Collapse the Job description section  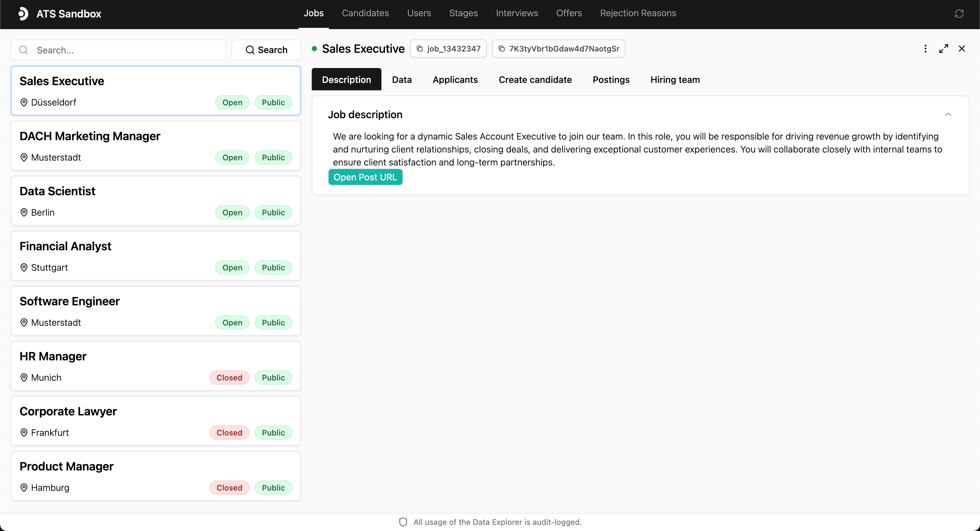(948, 114)
